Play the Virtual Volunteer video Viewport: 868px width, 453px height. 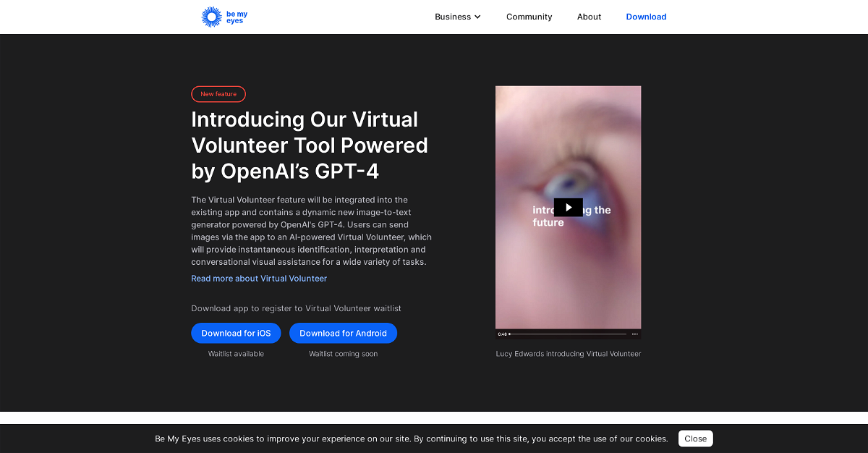[568, 208]
